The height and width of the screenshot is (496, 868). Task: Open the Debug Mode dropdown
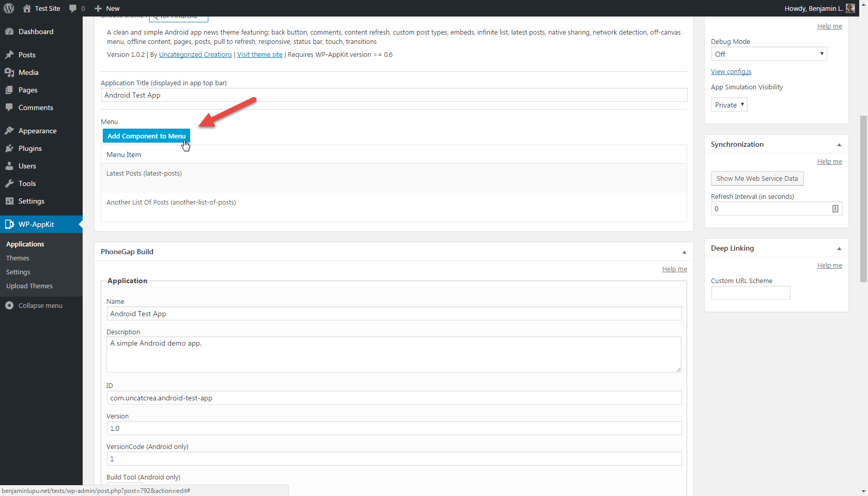(x=769, y=54)
